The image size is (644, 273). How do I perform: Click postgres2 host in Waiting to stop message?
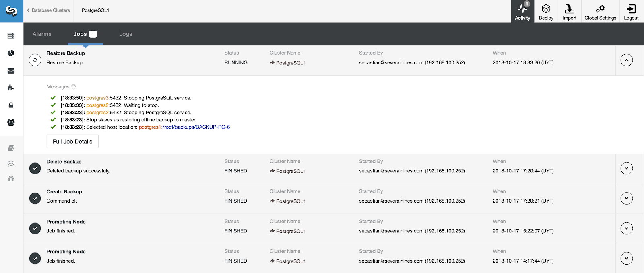click(97, 105)
